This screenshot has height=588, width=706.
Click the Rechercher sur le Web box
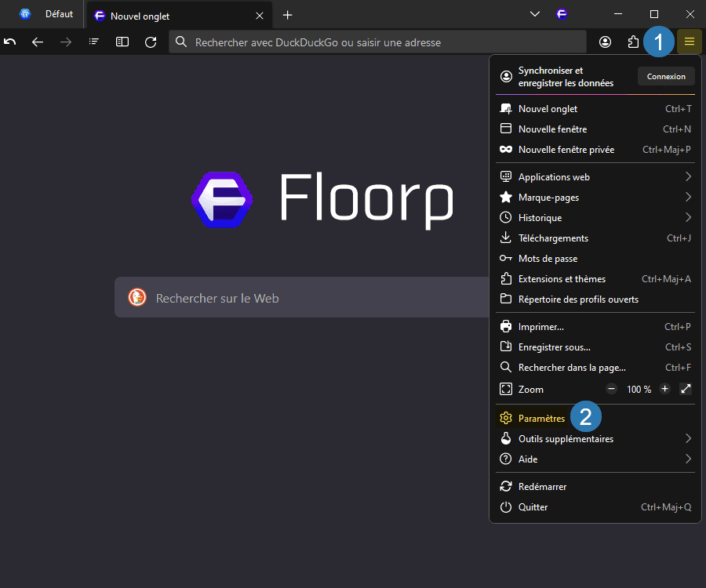[x=302, y=298]
